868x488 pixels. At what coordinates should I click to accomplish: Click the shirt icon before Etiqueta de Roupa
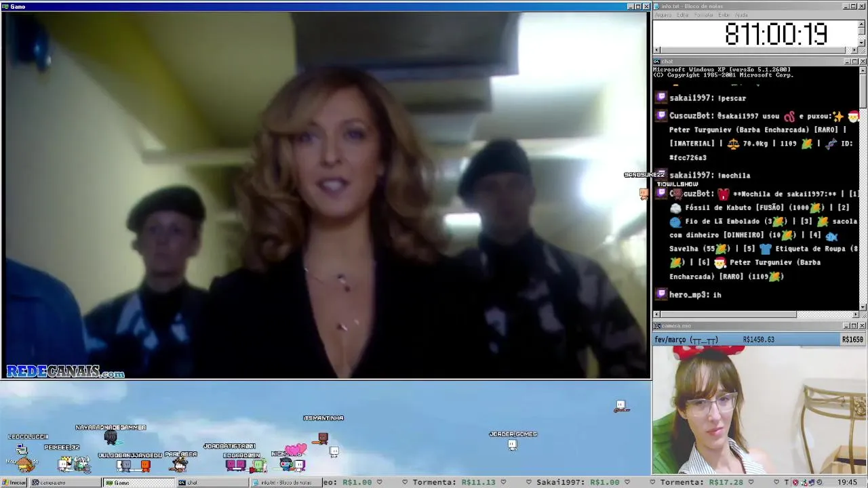[x=766, y=249]
